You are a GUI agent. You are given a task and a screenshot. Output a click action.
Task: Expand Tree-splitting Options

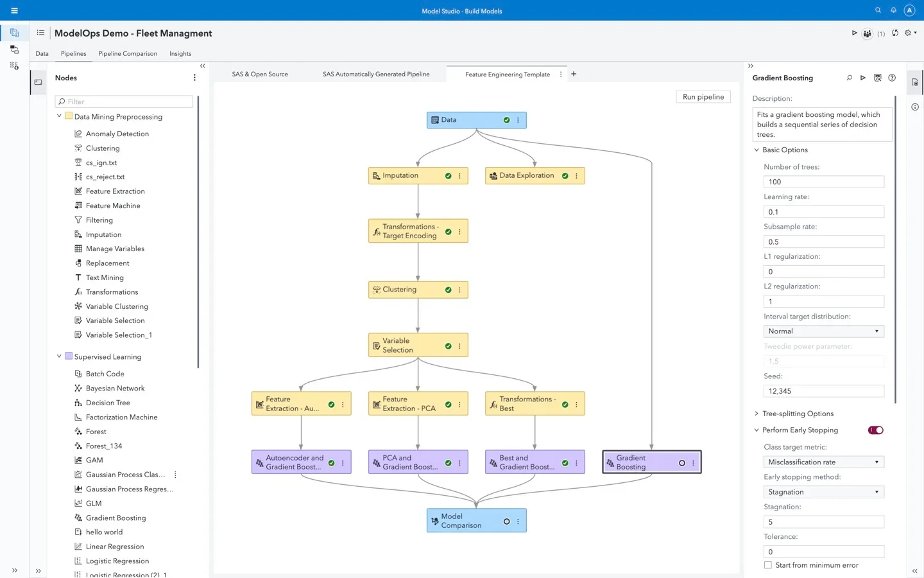tap(757, 414)
